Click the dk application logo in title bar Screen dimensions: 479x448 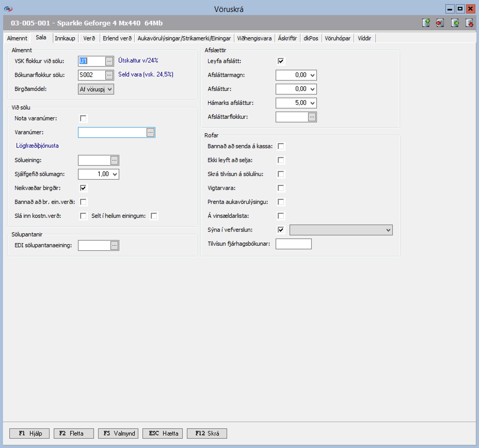(8, 9)
